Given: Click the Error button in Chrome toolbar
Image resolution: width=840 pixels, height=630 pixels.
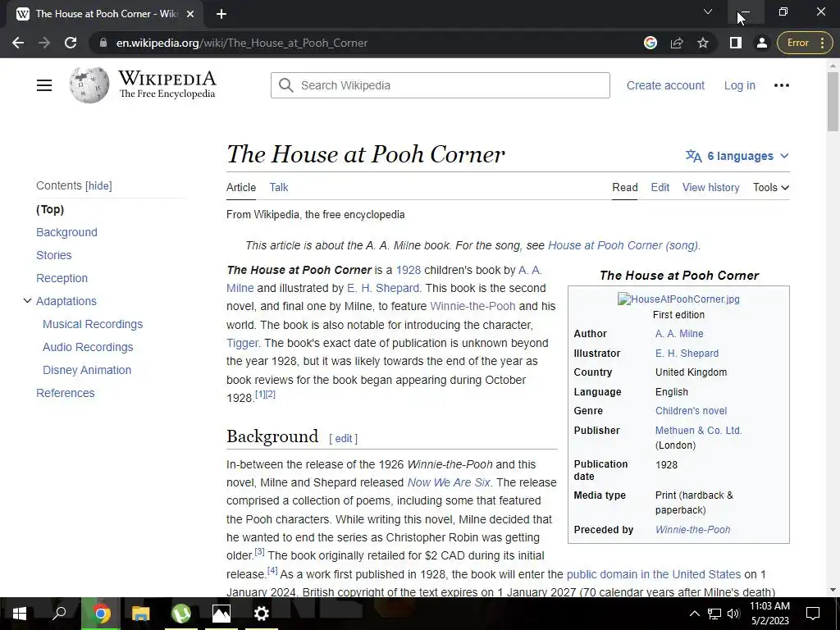Looking at the screenshot, I should [797, 43].
